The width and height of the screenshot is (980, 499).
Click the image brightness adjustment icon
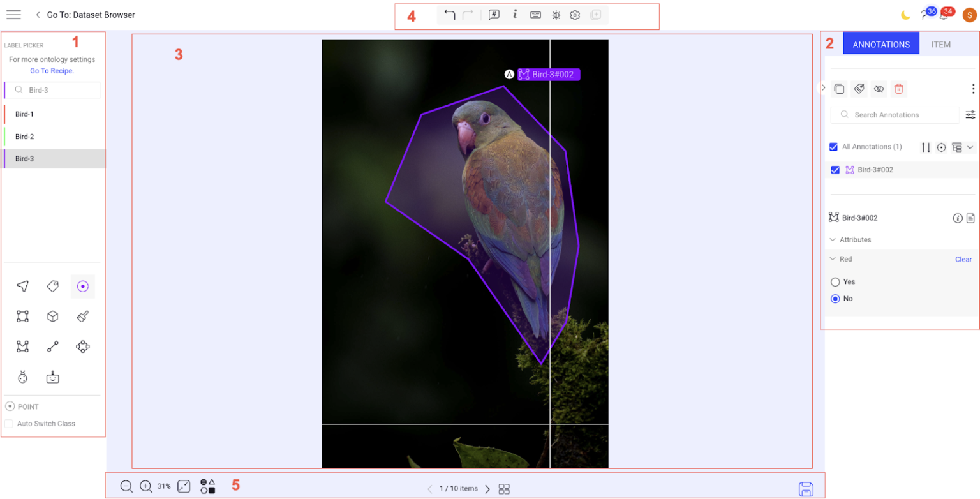click(556, 15)
